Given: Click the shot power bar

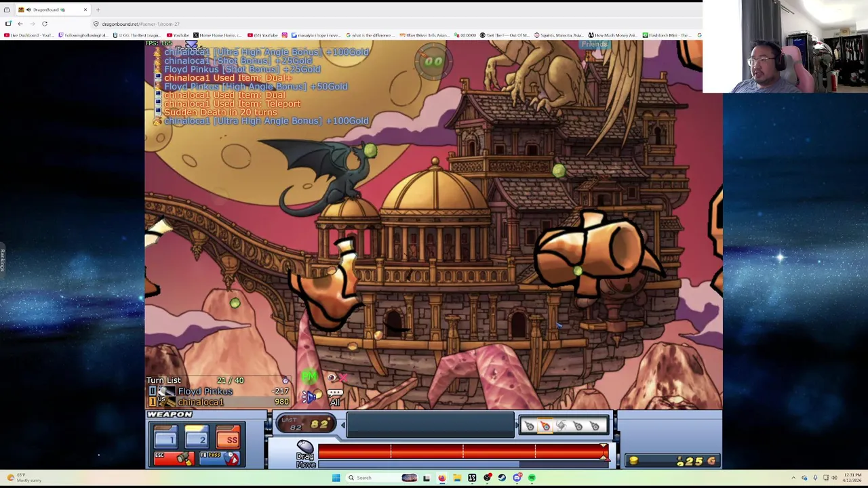Looking at the screenshot, I should point(463,451).
